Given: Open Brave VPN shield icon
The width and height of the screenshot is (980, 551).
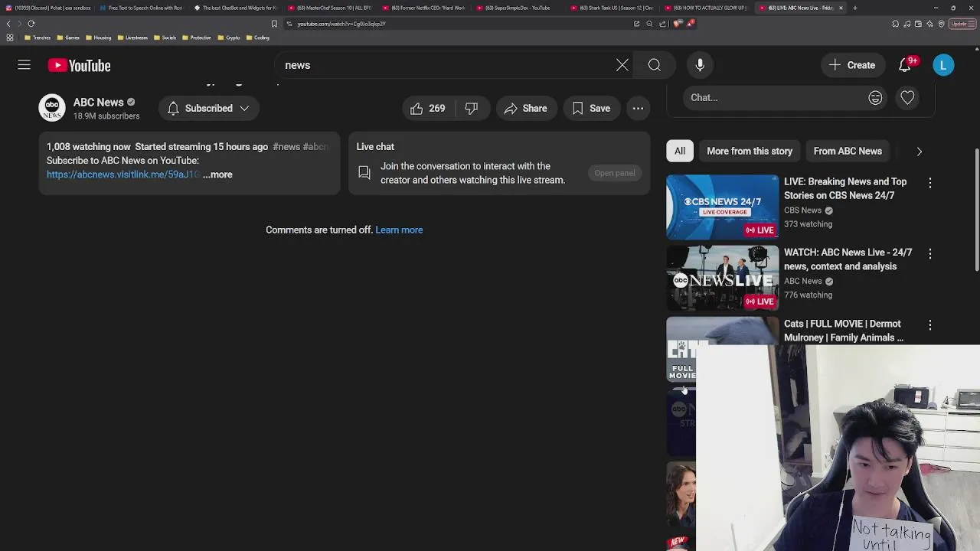Looking at the screenshot, I should click(941, 24).
